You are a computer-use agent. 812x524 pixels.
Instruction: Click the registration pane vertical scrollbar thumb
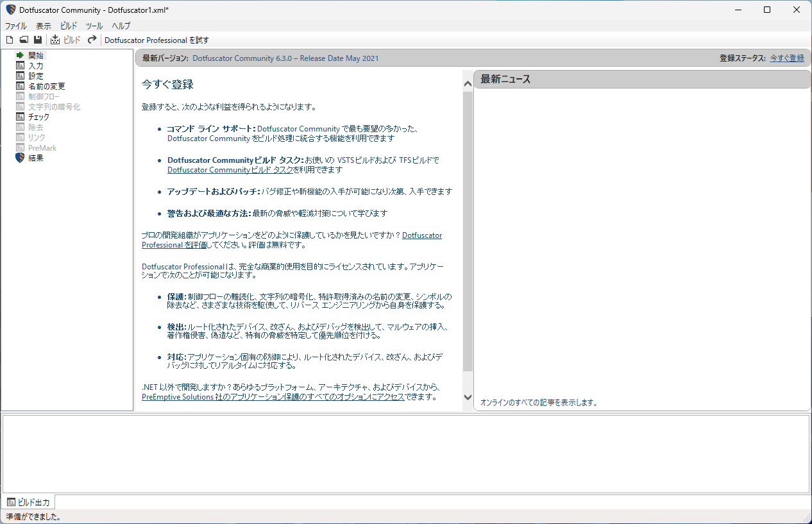pos(468,231)
